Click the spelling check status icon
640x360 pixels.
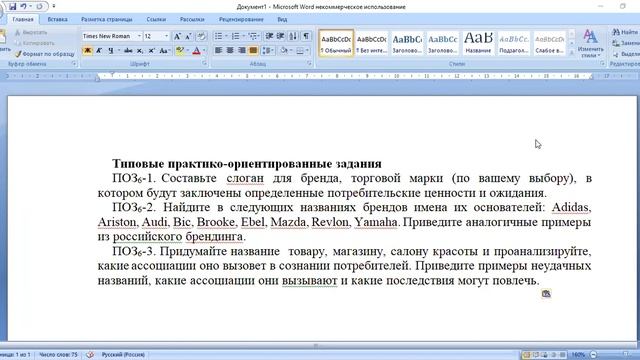[x=90, y=355]
